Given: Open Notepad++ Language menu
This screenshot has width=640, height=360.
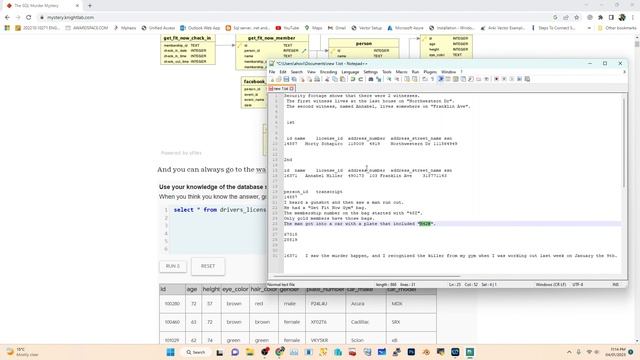Looking at the screenshot, I should pyautogui.click(x=350, y=72).
